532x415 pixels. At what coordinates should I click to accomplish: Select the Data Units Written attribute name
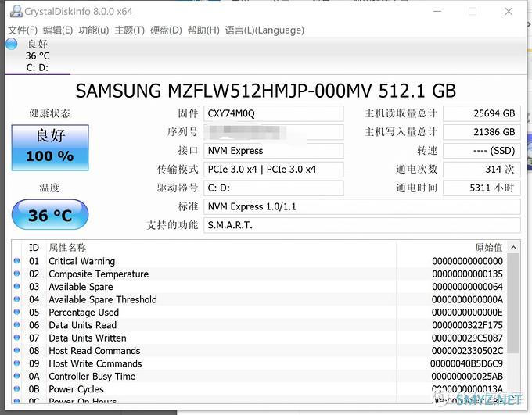[x=88, y=338]
